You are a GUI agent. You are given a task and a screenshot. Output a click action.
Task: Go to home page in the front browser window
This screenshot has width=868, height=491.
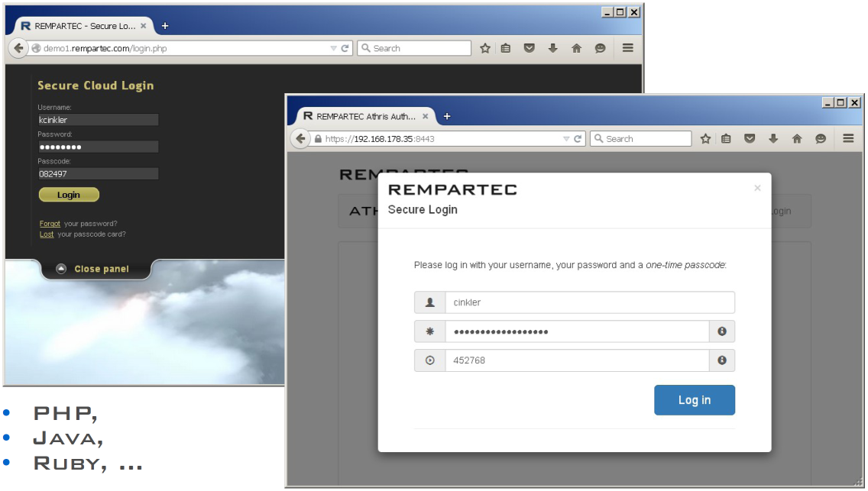tap(797, 139)
